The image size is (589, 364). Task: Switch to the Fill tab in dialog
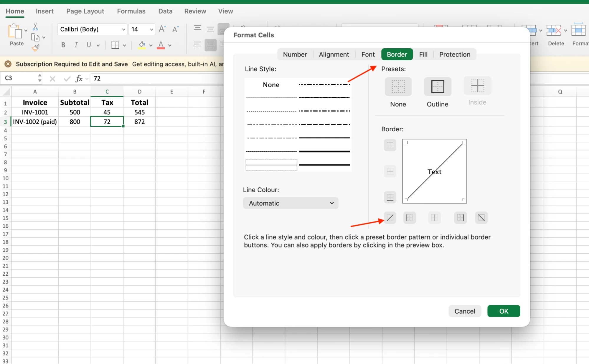tap(423, 54)
